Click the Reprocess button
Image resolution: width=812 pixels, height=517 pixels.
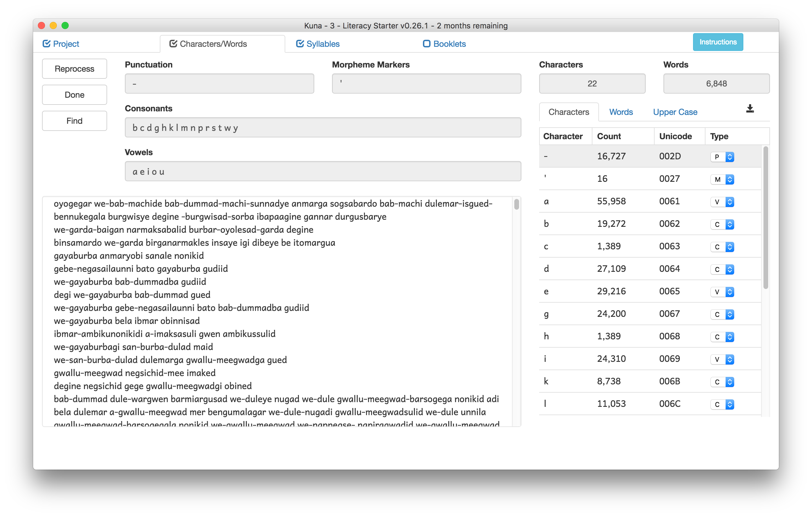75,68
